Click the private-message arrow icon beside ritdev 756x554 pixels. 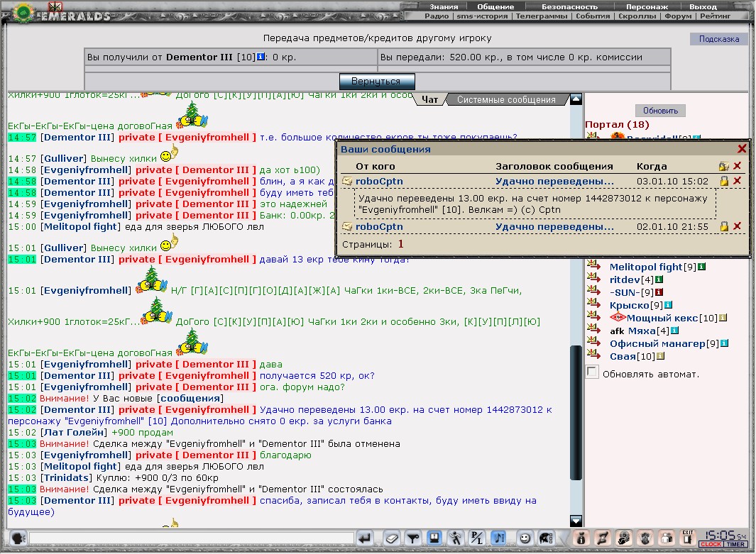click(x=593, y=278)
